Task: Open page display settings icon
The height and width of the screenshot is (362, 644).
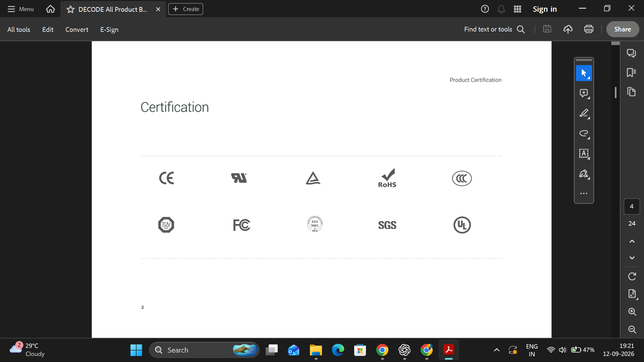Action: click(632, 294)
